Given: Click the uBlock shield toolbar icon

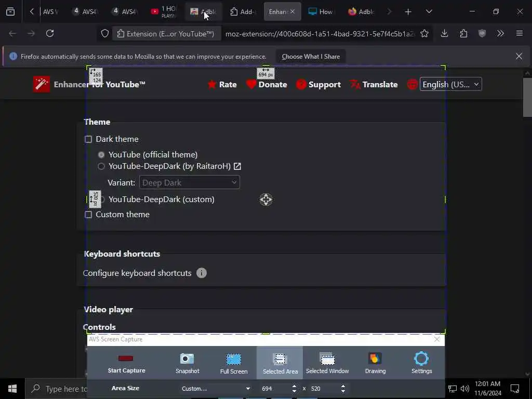Looking at the screenshot, I should (482, 33).
